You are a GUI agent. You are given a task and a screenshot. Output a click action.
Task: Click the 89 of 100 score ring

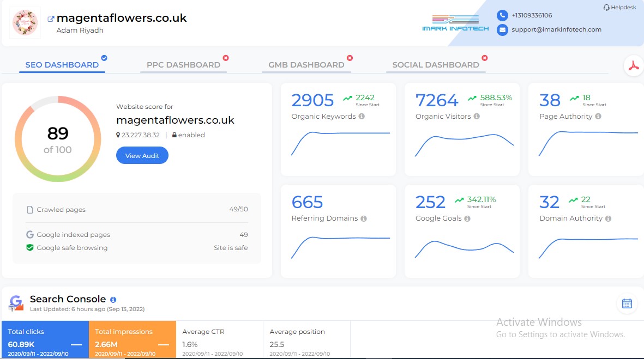(x=57, y=138)
